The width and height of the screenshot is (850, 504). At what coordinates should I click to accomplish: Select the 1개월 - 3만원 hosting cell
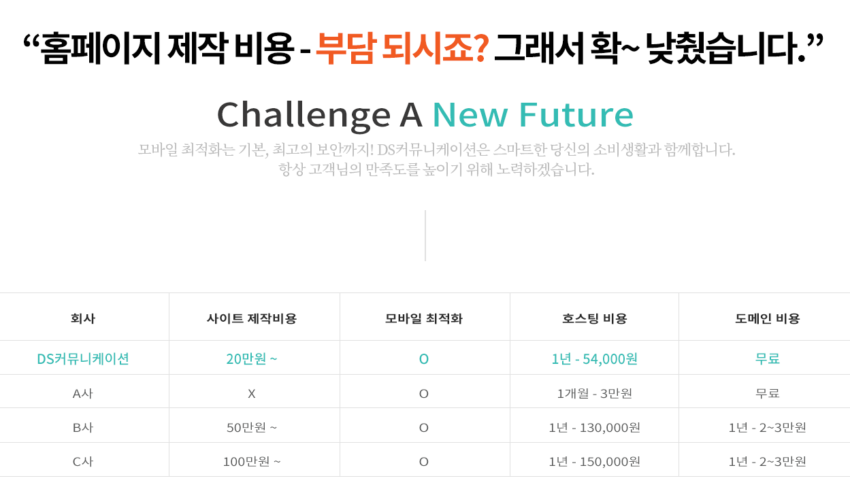pyautogui.click(x=595, y=393)
